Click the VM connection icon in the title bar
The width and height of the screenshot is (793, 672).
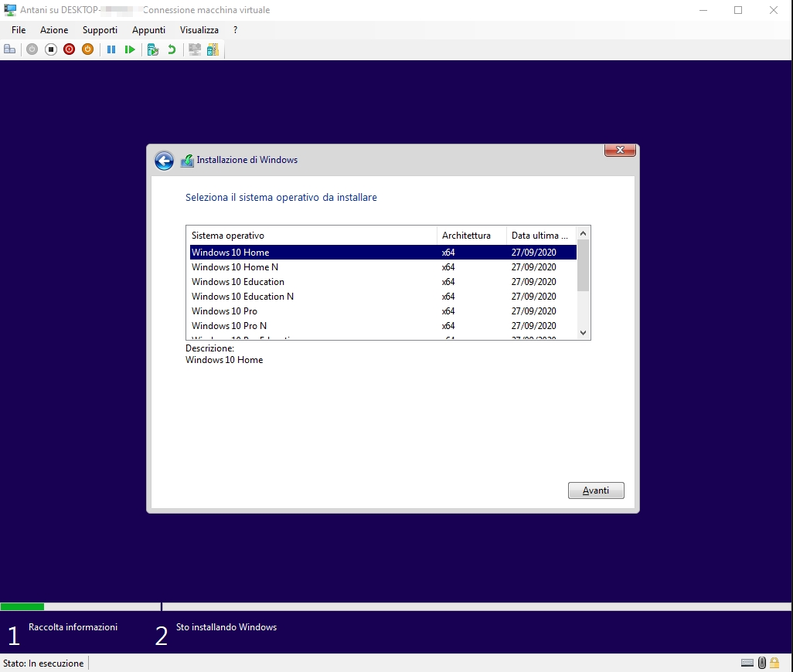click(x=9, y=9)
